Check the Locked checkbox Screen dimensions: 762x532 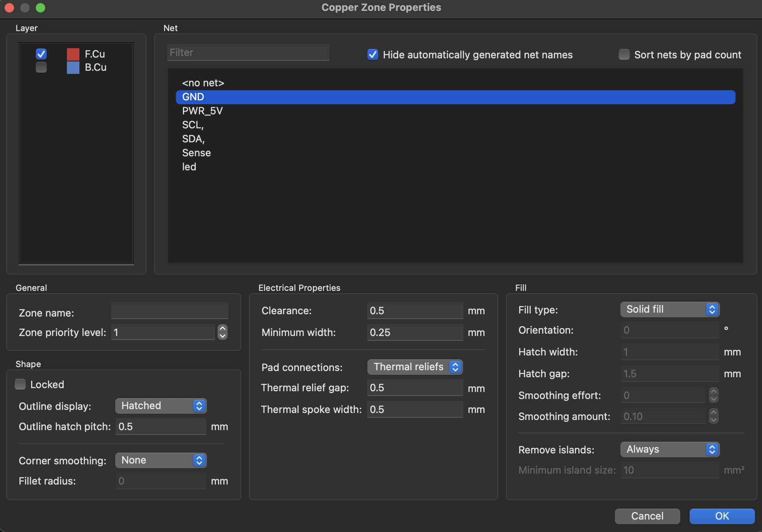tap(20, 385)
